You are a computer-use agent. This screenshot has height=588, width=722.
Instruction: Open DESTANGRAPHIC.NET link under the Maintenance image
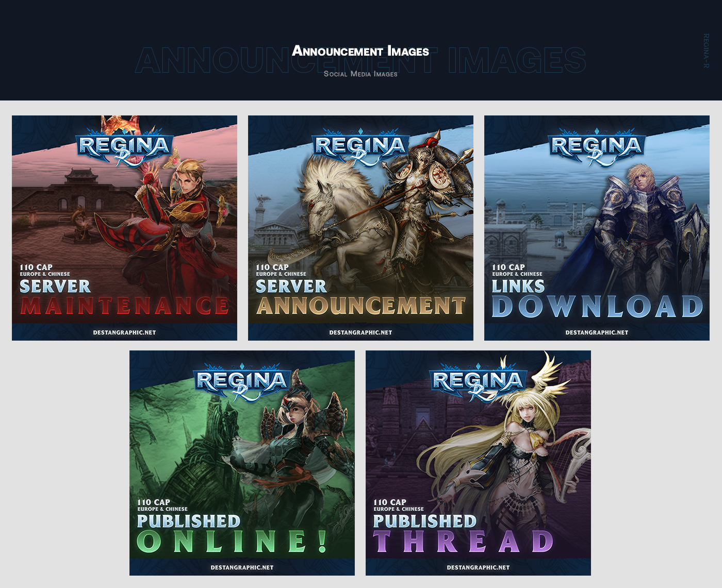tap(124, 332)
